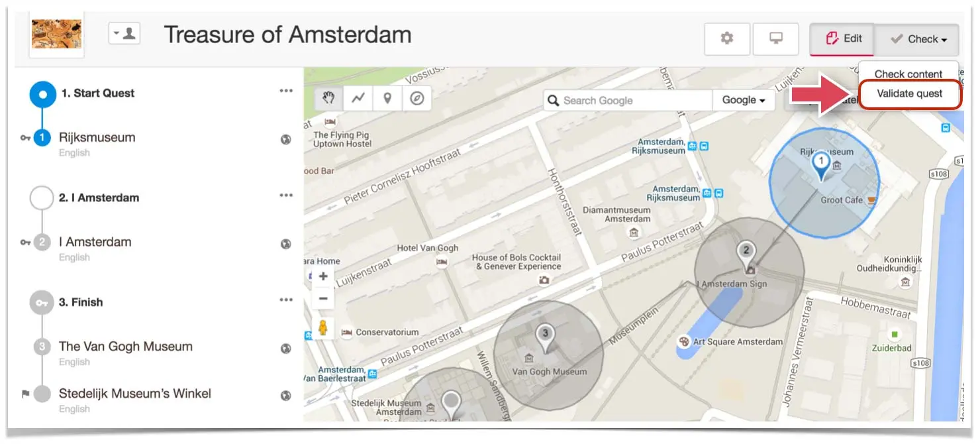Click map pin marker number 1

821,166
